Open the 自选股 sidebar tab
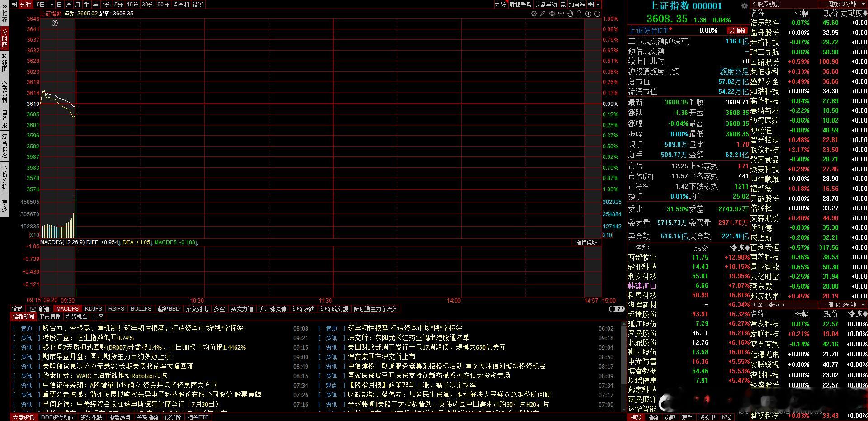868x421 pixels. [x=5, y=118]
